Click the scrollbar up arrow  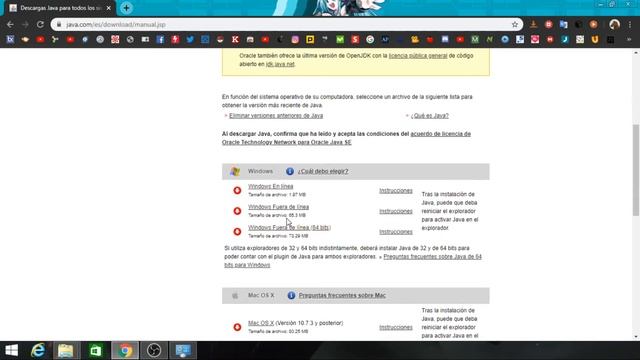(x=636, y=53)
